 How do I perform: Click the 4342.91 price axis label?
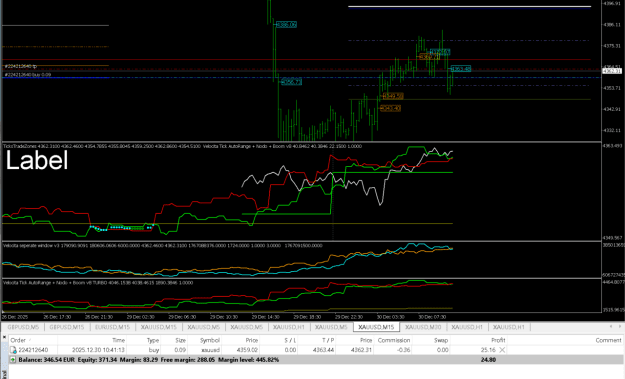612,109
